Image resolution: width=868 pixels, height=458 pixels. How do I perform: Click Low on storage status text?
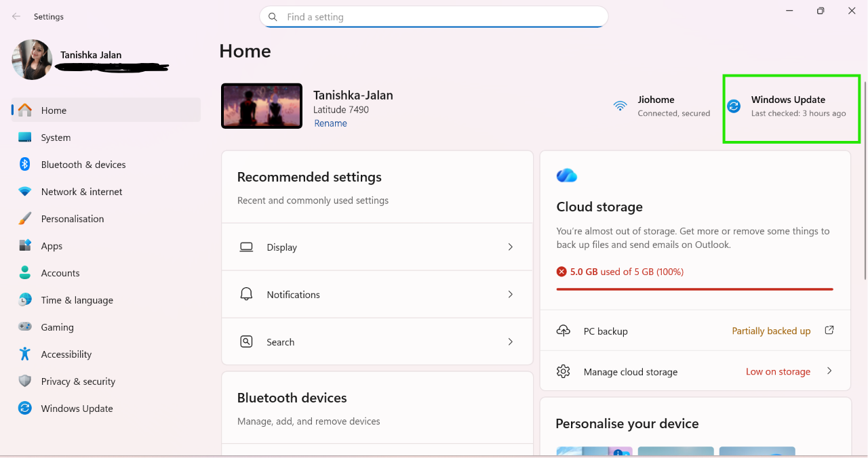(778, 371)
